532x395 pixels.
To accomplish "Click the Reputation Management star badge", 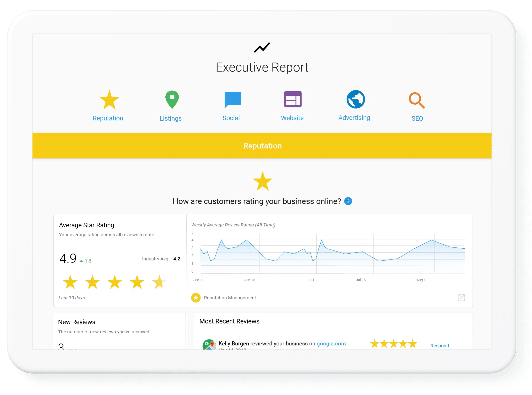I will [x=196, y=298].
